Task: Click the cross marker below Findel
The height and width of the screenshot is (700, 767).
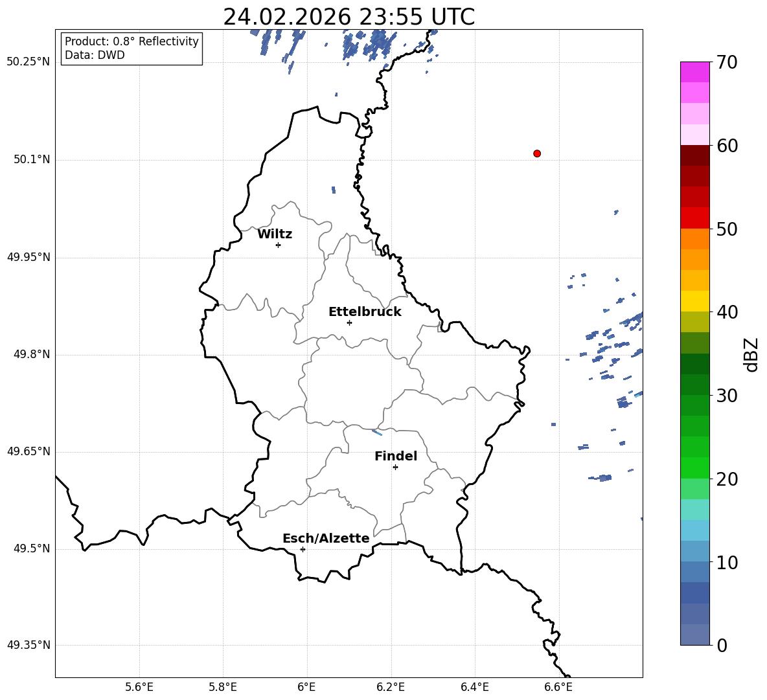Action: tap(395, 468)
